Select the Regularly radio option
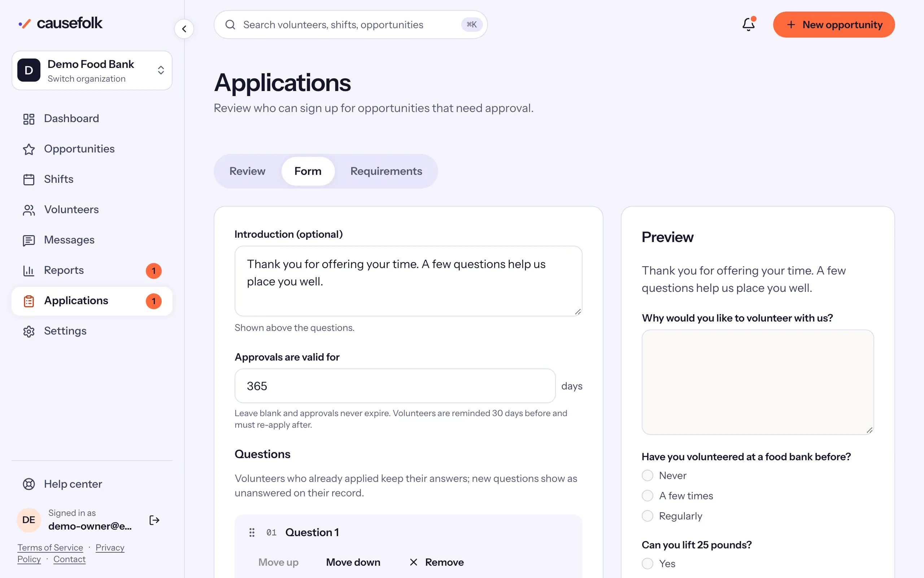The image size is (924, 578). pos(647,516)
